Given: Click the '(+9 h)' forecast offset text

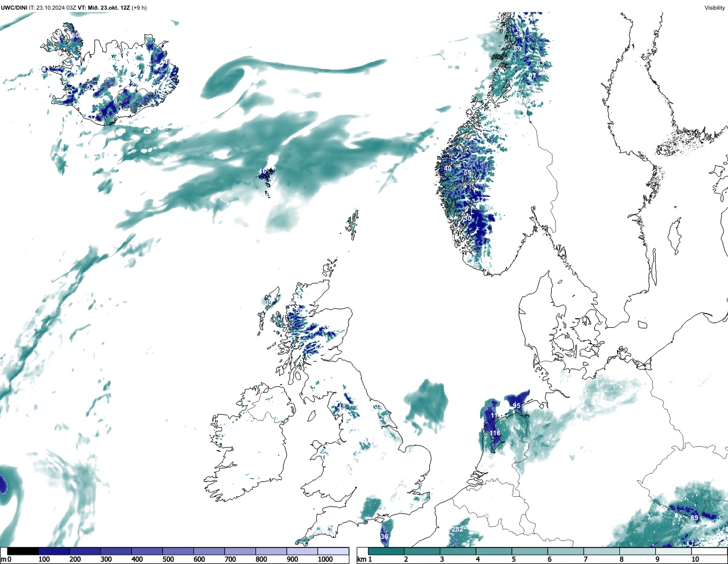Looking at the screenshot, I should tap(139, 7).
